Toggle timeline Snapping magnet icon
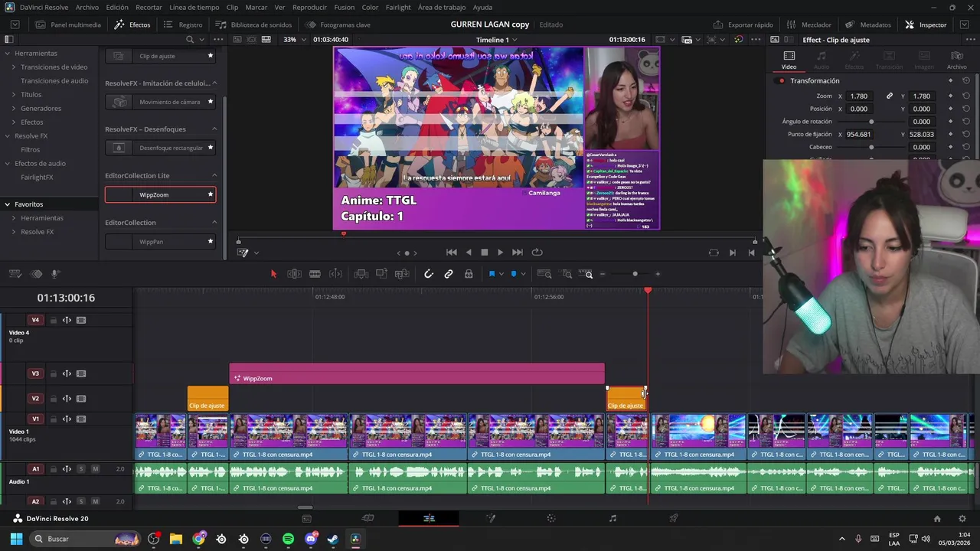Screen dimensions: 980x551 pos(429,274)
